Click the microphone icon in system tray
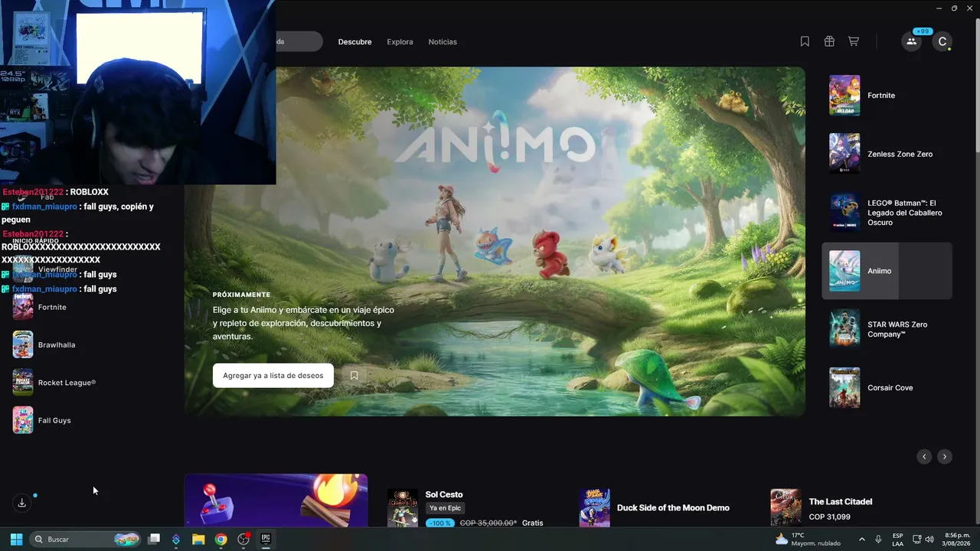This screenshot has width=980, height=551. [x=878, y=539]
